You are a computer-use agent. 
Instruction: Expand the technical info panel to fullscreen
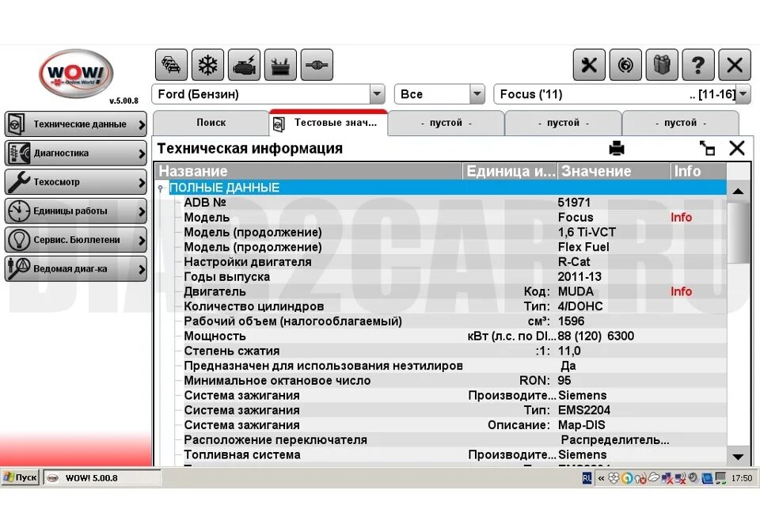707,148
